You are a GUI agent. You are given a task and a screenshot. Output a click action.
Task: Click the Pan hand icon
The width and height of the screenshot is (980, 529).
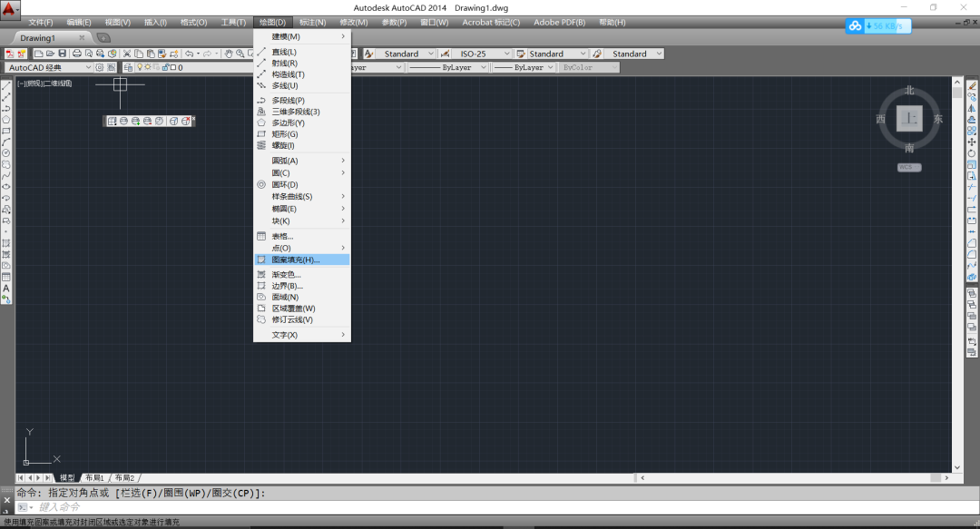(229, 54)
